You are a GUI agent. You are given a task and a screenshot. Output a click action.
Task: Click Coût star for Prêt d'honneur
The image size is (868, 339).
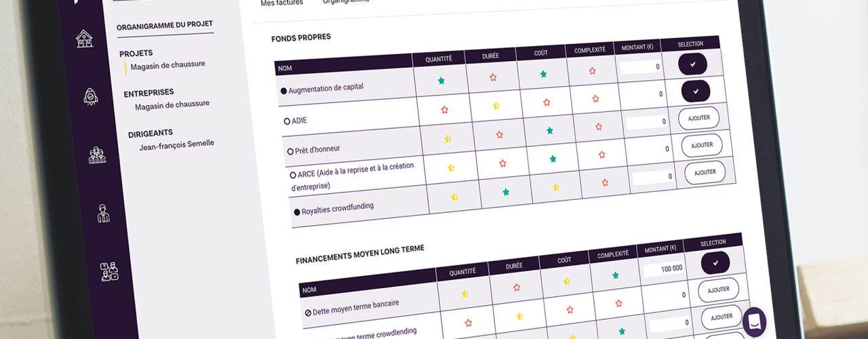coord(550,130)
